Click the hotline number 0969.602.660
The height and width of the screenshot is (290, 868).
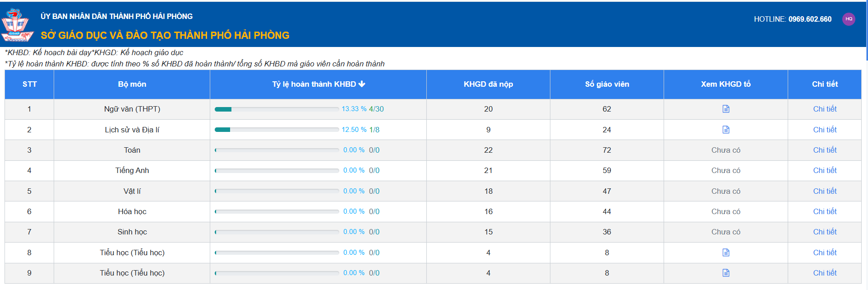(809, 19)
